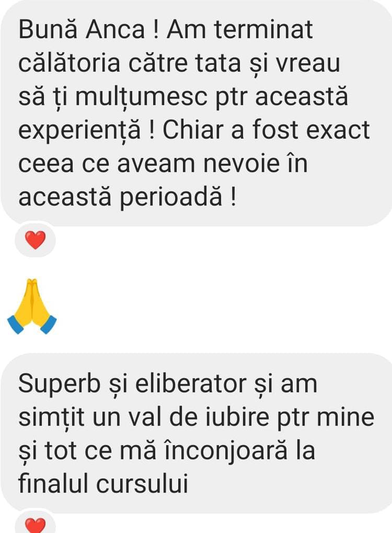This screenshot has height=533, width=392.
Task: Click the word 'terminat' in the first message
Action: point(263,30)
